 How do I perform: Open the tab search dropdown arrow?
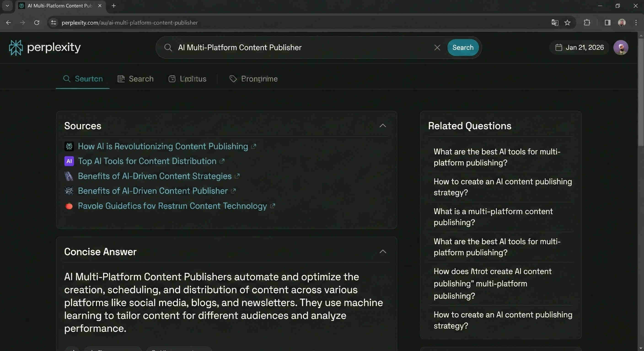click(x=7, y=5)
